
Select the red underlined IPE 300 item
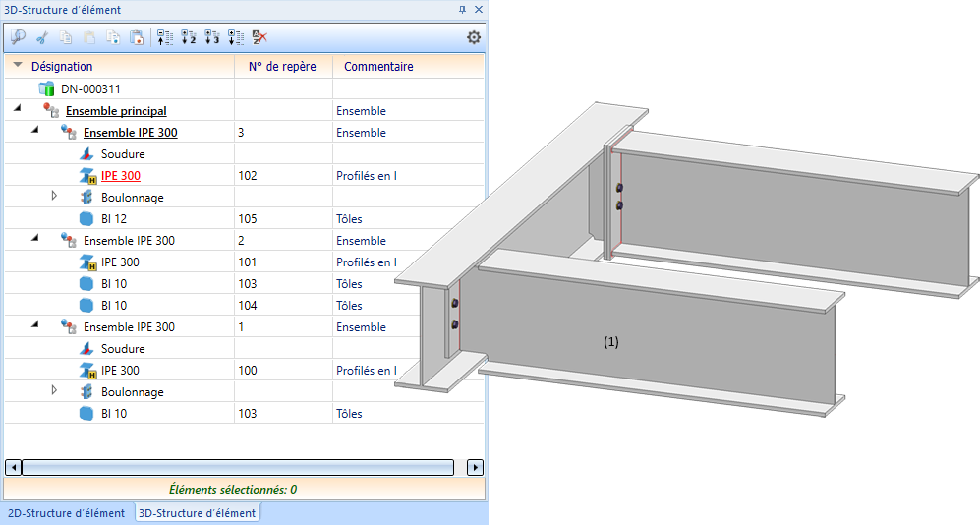point(120,175)
